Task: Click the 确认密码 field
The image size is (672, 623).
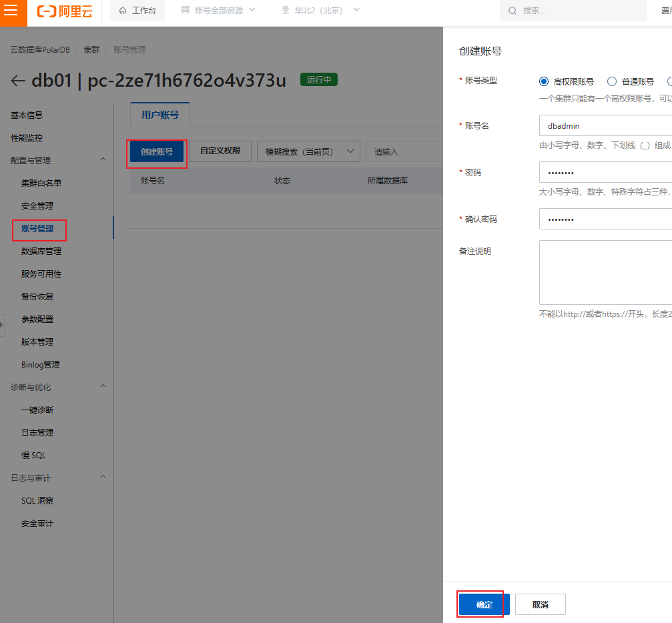Action: click(x=605, y=219)
